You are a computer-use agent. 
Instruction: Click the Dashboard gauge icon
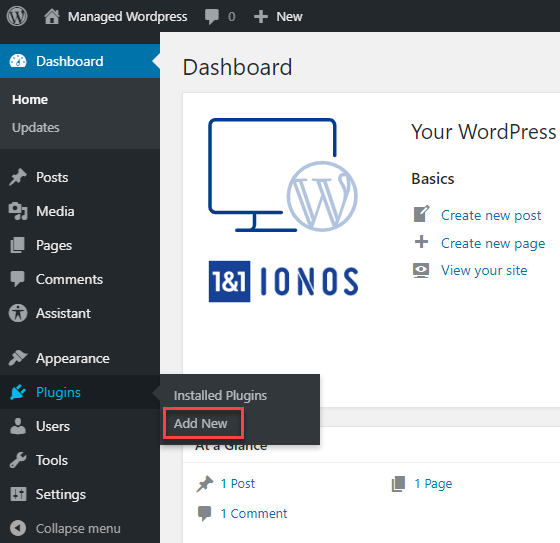click(x=18, y=61)
